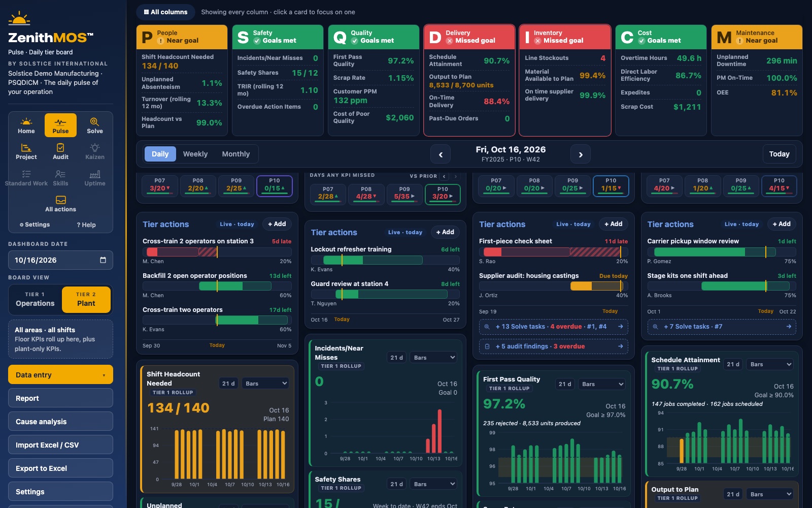The width and height of the screenshot is (812, 508).
Task: Click progress bar for Cross-train 2 operators
Action: [217, 252]
